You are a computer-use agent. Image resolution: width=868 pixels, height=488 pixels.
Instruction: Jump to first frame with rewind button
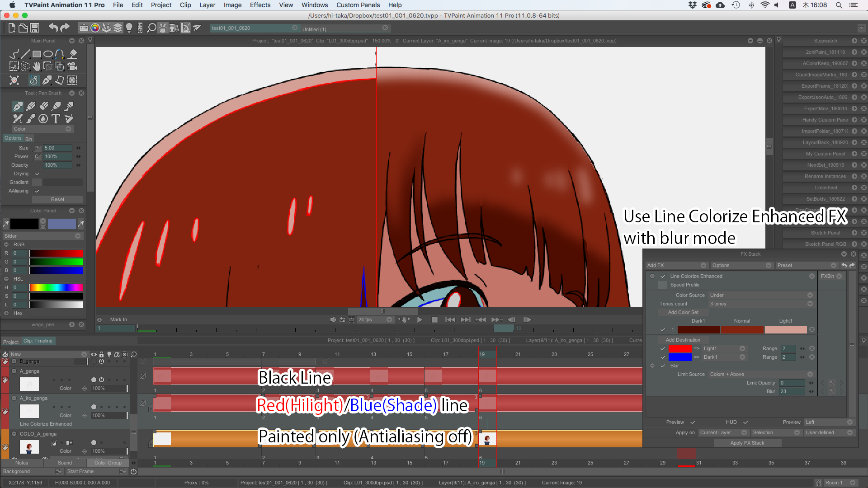450,319
